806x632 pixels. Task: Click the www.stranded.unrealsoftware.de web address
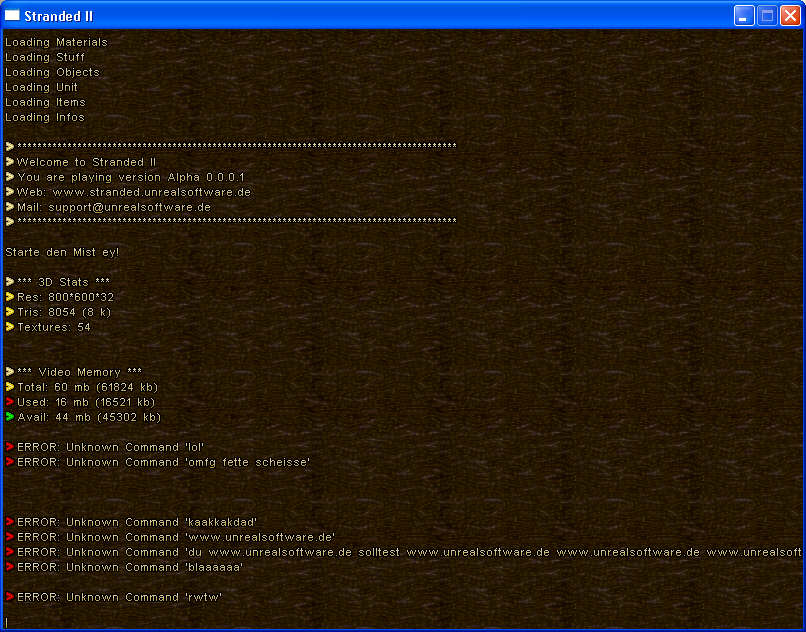[151, 192]
